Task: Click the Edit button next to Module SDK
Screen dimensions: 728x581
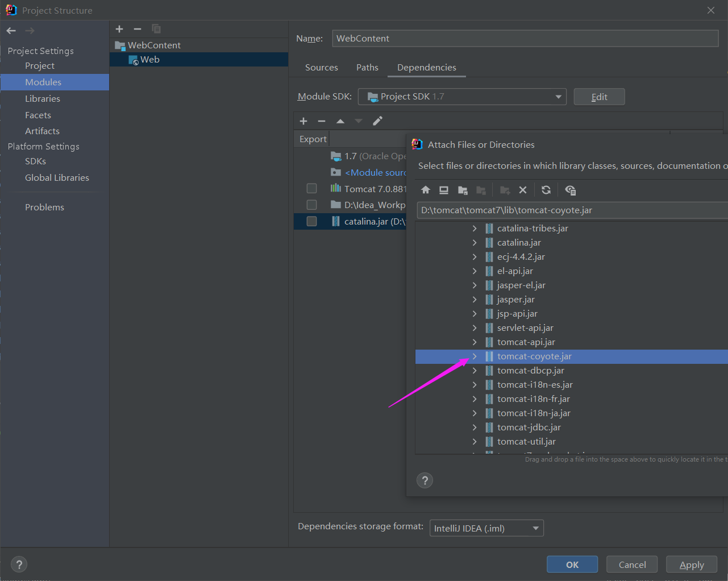Action: point(599,97)
